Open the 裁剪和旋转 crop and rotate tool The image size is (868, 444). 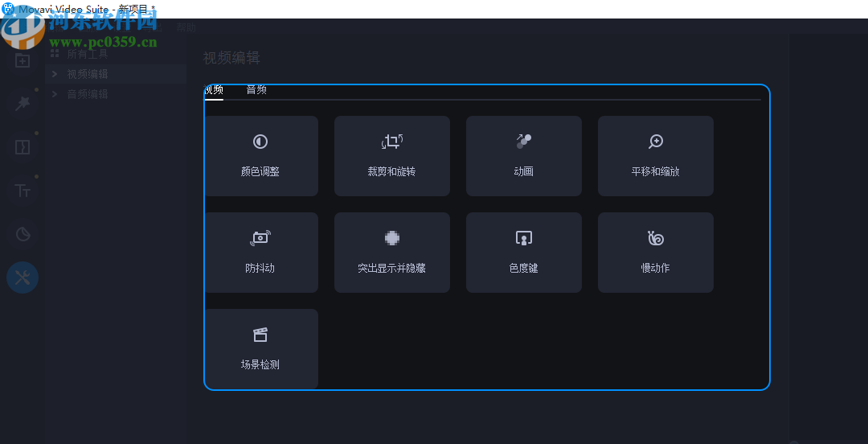tap(392, 156)
